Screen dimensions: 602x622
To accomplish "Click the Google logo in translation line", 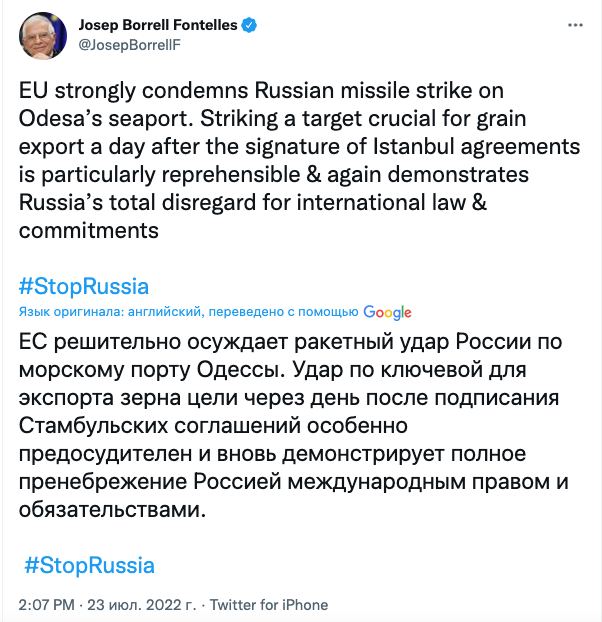I will click(388, 312).
